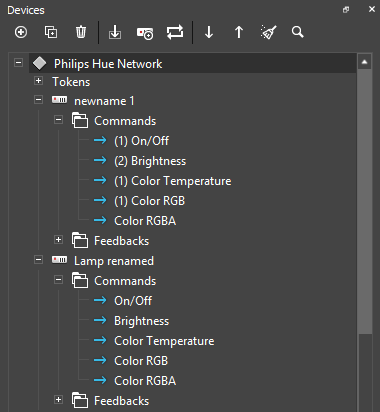Collapse Commands folder under Lamp renamed

tap(59, 279)
